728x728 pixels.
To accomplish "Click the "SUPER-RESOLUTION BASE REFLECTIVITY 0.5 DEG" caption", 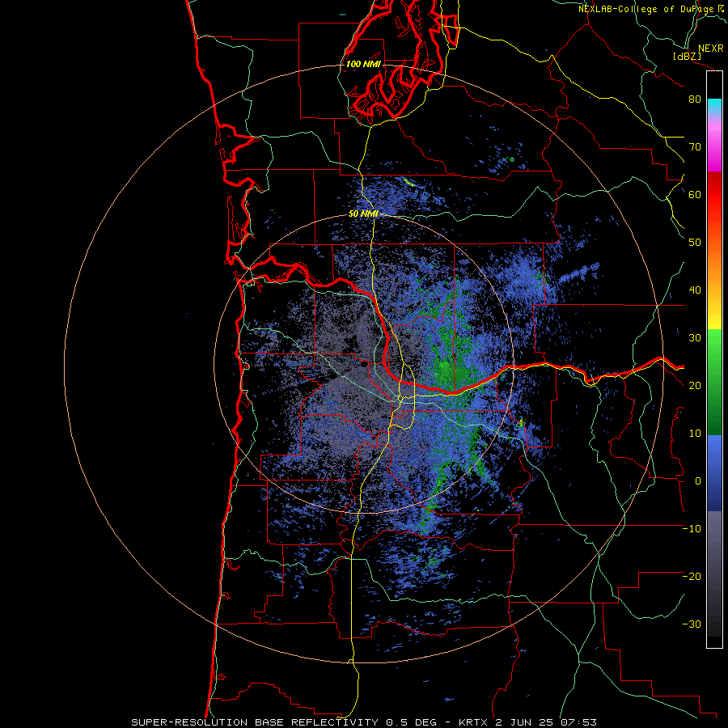I will pyautogui.click(x=284, y=722).
